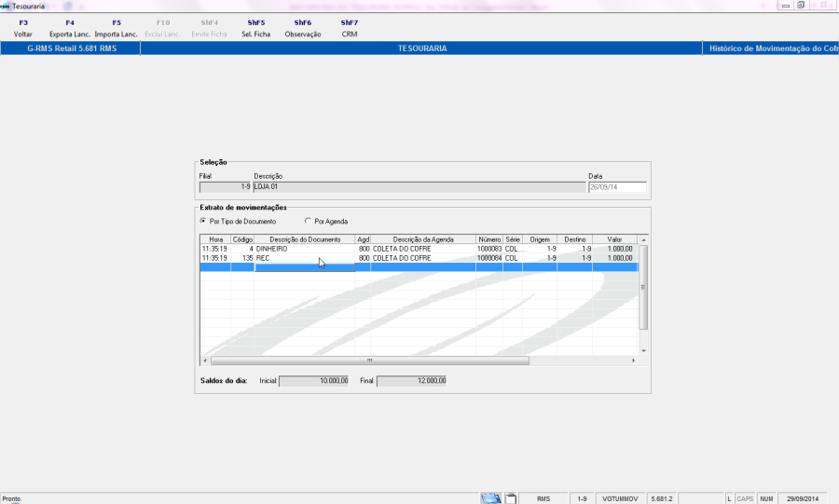Viewport: 839px width, 504px height.
Task: Restore the window with the restore button
Action: pyautogui.click(x=801, y=6)
